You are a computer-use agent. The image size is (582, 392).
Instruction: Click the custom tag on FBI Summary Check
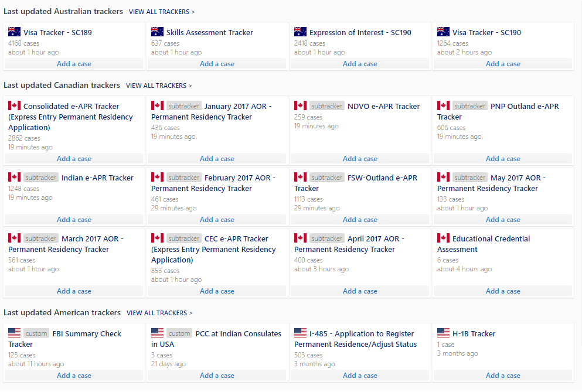[x=36, y=333]
